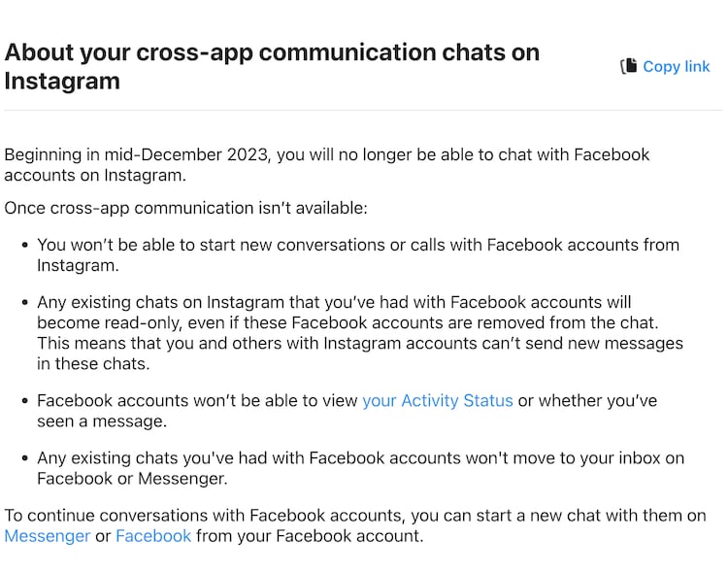Follow the blue Facebook link

pyautogui.click(x=153, y=536)
